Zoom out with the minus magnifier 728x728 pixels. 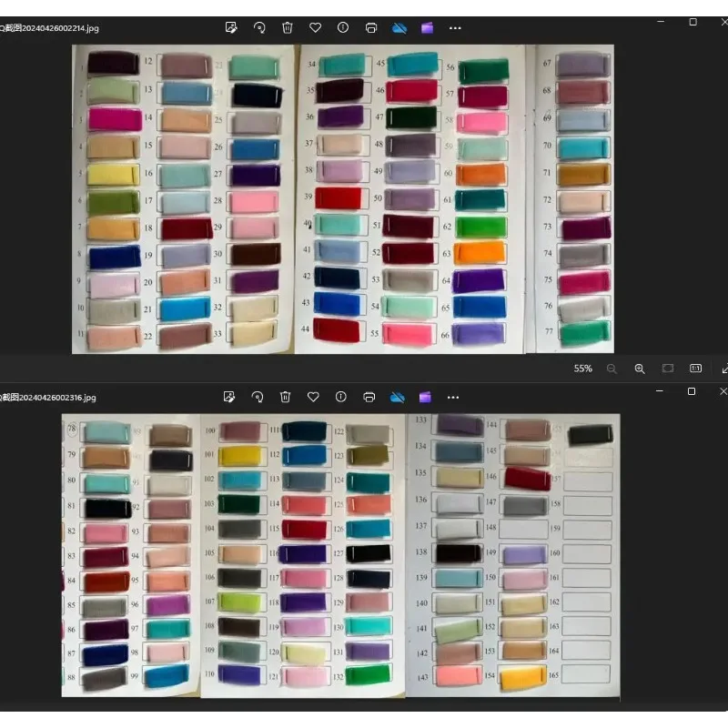(612, 369)
